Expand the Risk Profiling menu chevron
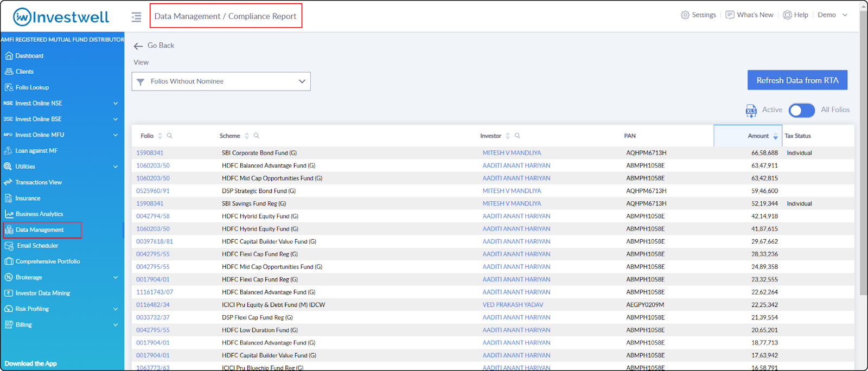 coord(116,309)
